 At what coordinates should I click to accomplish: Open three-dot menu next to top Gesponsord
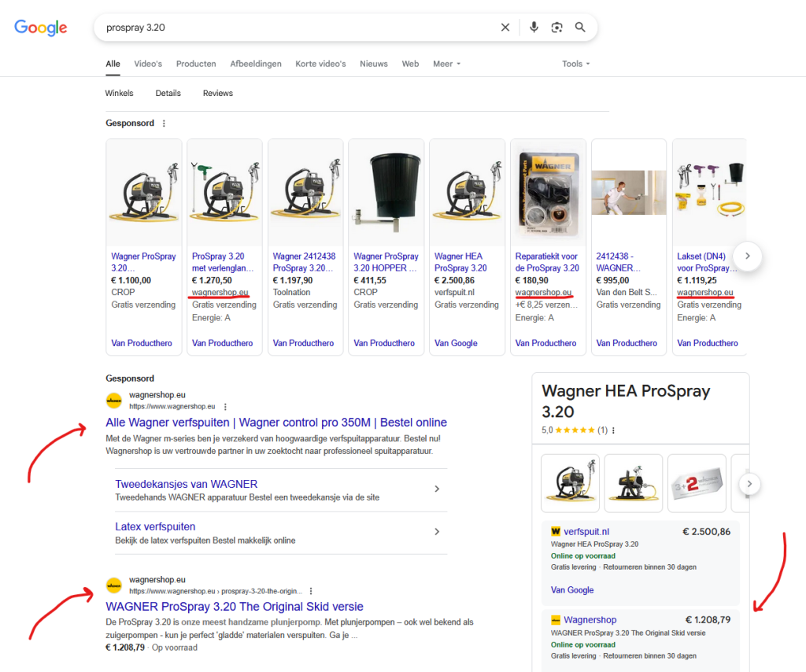pyautogui.click(x=164, y=124)
